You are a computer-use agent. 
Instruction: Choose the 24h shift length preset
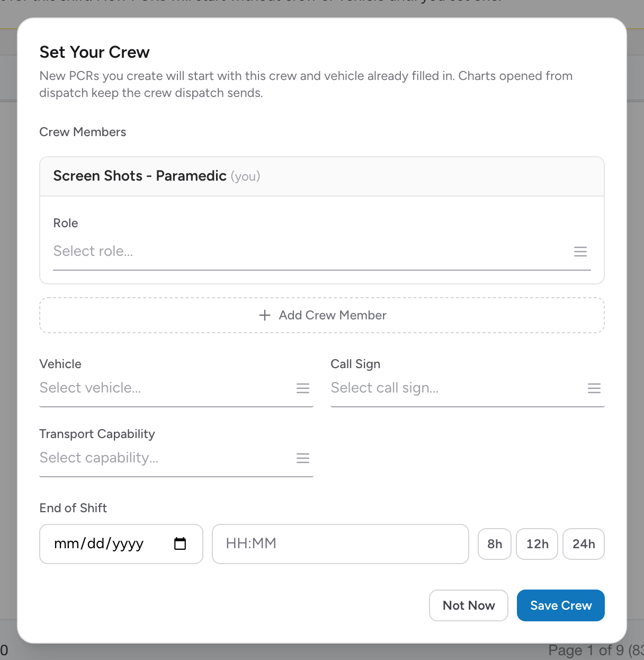[x=584, y=544]
